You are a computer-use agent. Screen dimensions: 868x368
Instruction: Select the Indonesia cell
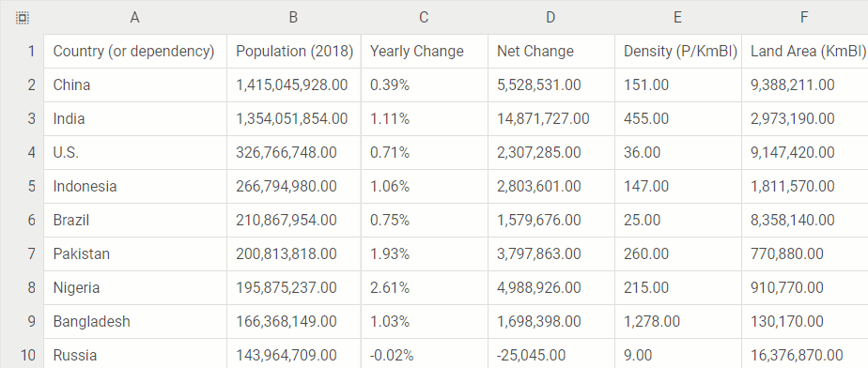[135, 187]
